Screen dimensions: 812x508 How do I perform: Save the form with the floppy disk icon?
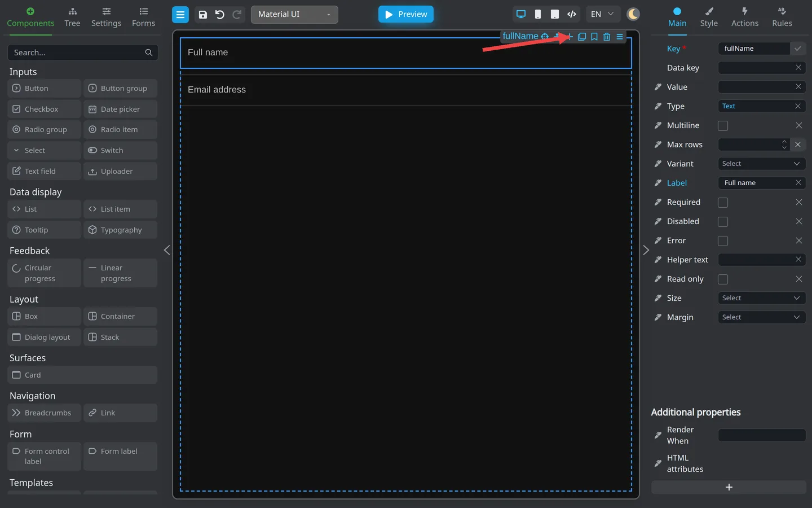pyautogui.click(x=203, y=15)
